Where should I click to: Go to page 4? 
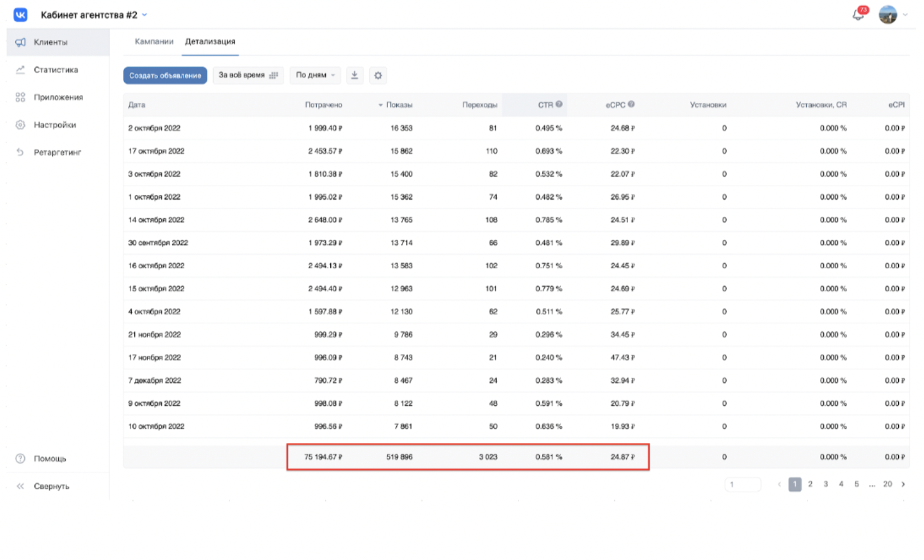pos(841,484)
